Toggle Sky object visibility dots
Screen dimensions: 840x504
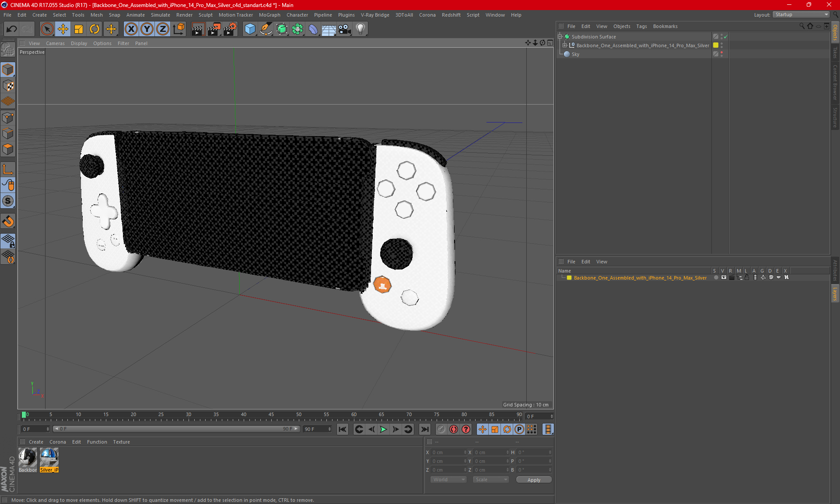(x=721, y=54)
